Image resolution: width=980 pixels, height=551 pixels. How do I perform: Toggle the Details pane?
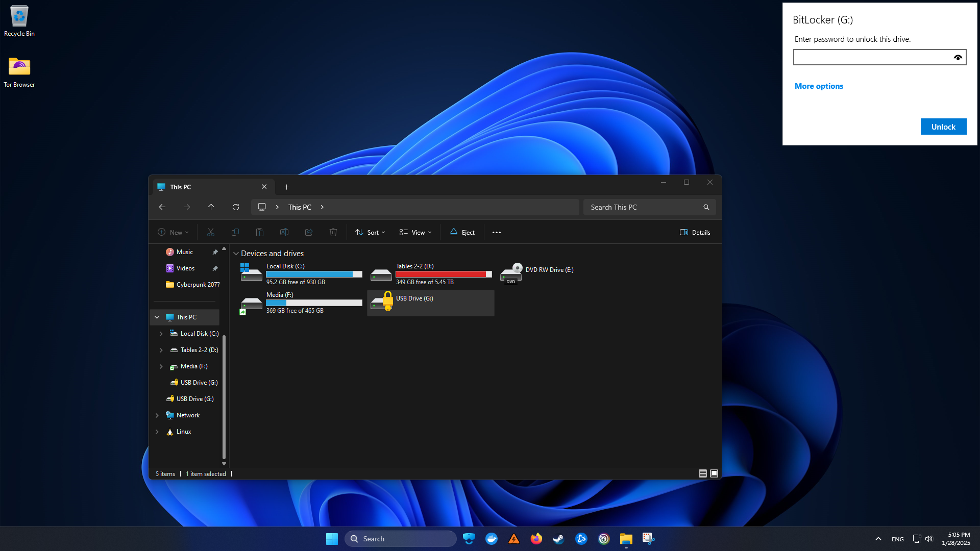coord(695,233)
